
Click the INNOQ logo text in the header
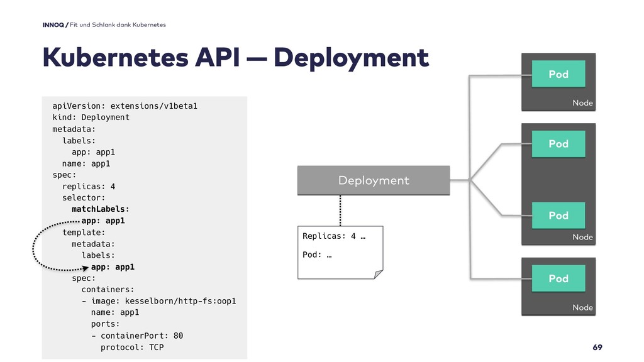53,25
